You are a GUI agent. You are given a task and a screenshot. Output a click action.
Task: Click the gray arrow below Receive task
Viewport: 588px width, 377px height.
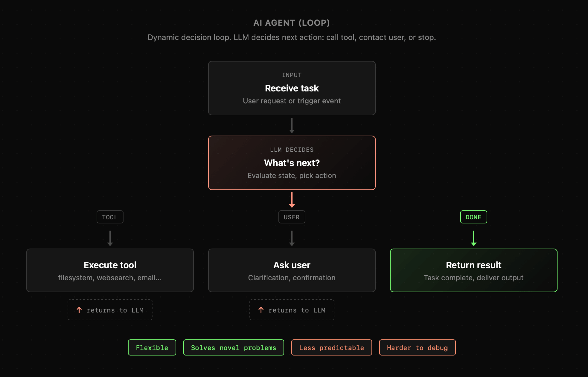pos(291,125)
